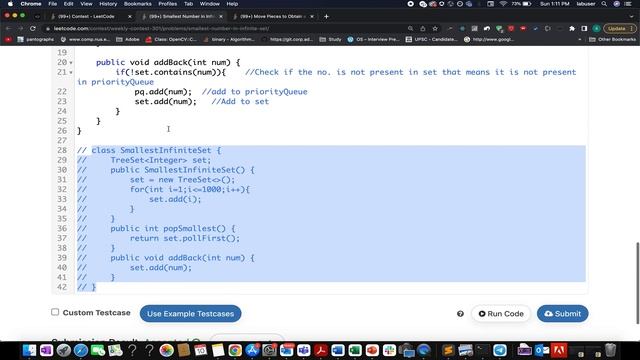
Task: Open the share icon in the address bar
Action: pos(423,29)
